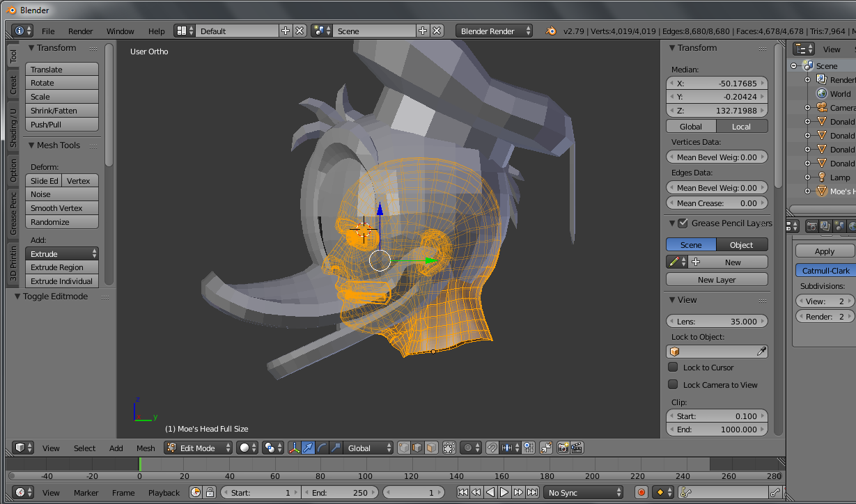Toggle limit selection to visible icon
Viewport: 856px width, 504px height.
[449, 448]
